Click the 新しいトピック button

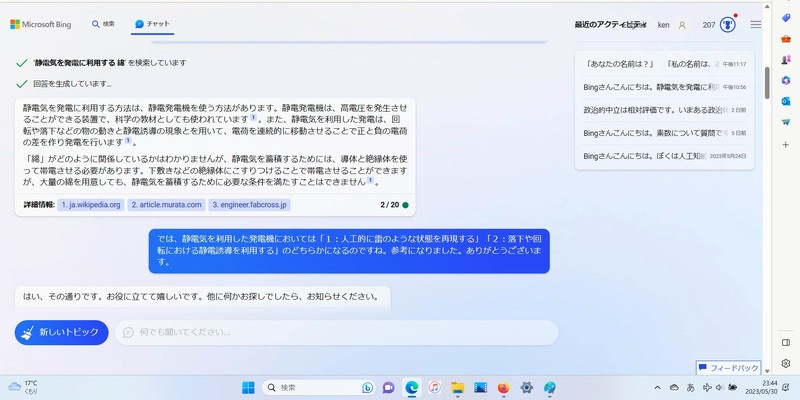click(62, 333)
